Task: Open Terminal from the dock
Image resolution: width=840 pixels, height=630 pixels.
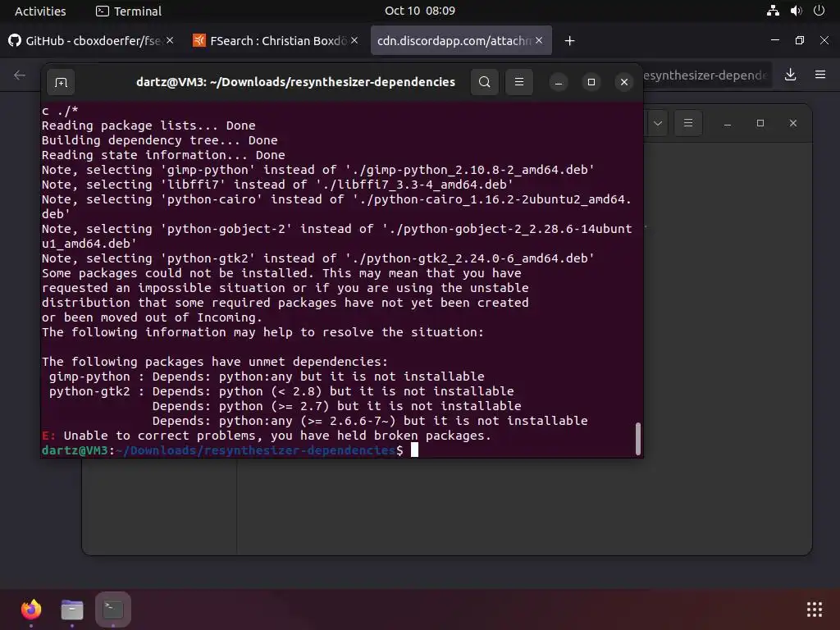Action: pos(113,609)
